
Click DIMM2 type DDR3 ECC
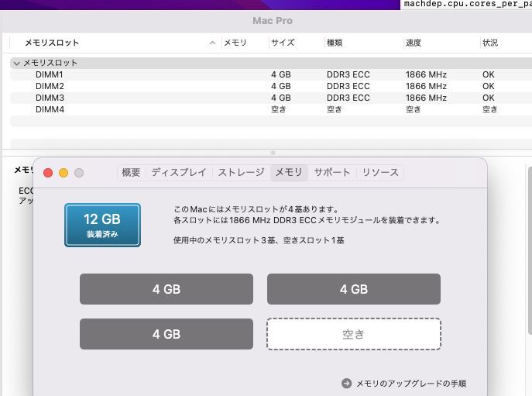(x=348, y=86)
